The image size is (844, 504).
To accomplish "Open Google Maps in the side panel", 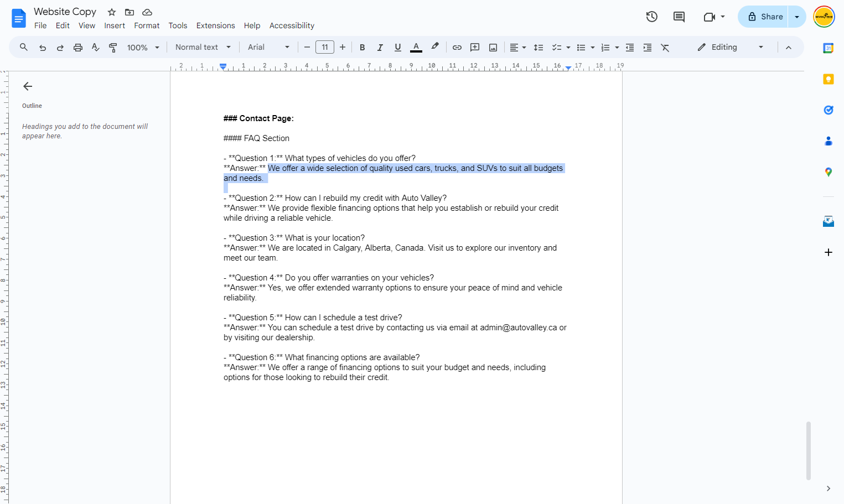I will click(829, 172).
